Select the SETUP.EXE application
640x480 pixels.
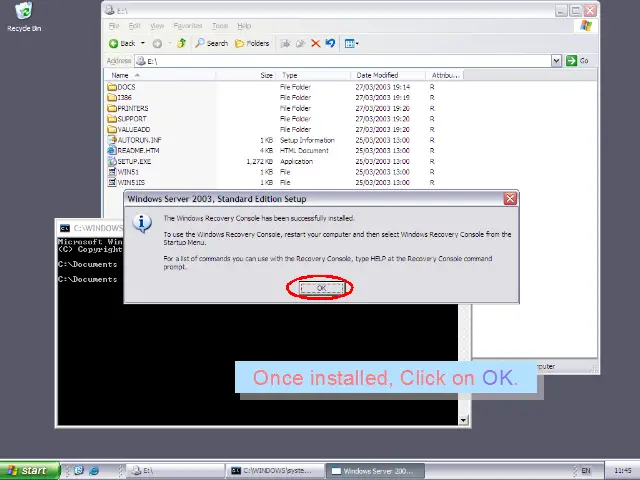click(x=129, y=161)
